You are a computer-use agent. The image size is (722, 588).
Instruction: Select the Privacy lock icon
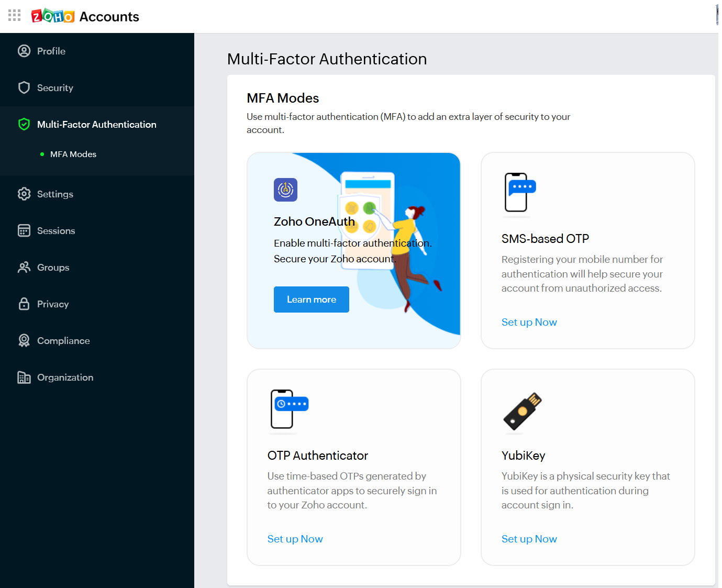(24, 304)
